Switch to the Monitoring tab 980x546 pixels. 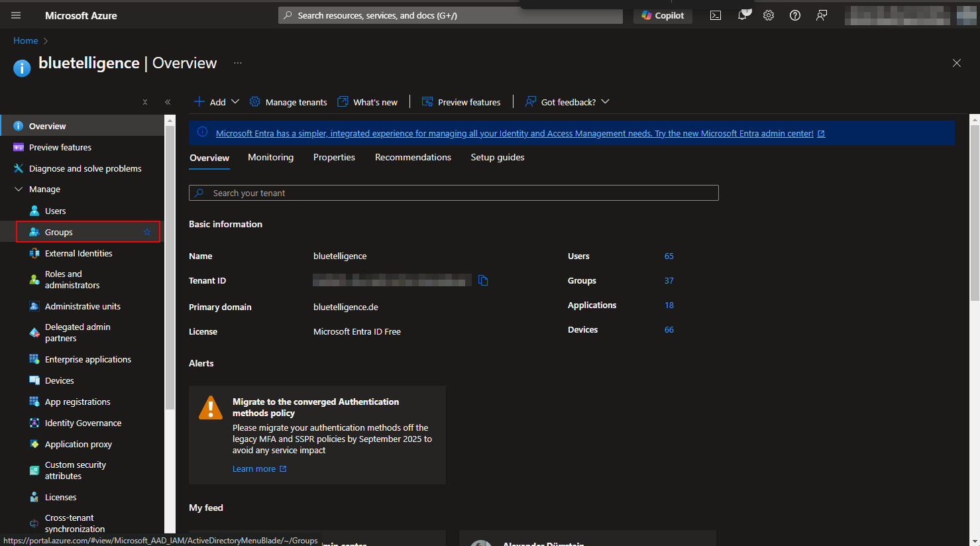click(x=270, y=158)
